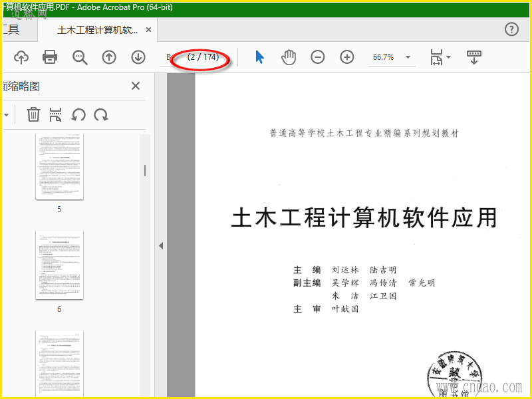Select the arrow selection tool

(x=259, y=57)
